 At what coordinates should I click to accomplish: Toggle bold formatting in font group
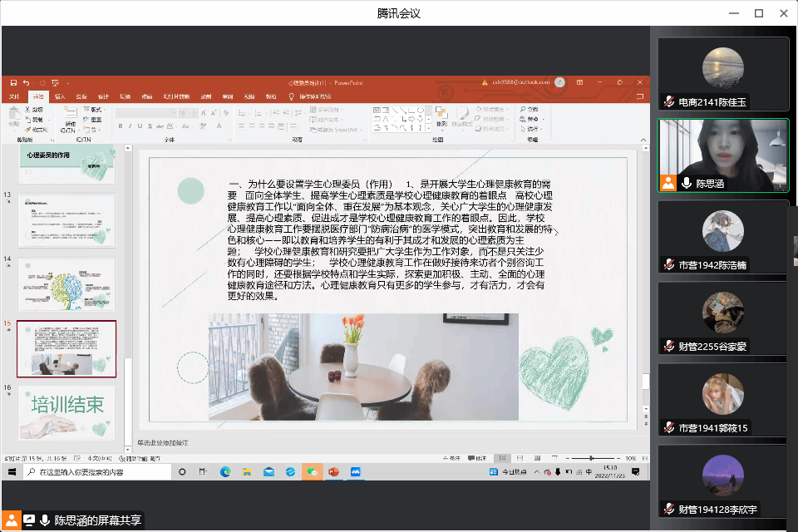coord(121,126)
